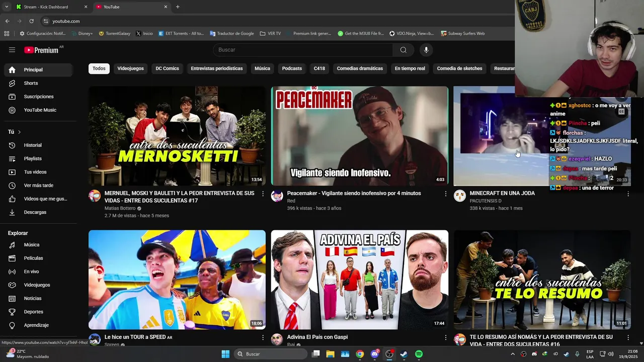
Task: Click the PACUTENSIS D channel avatar
Action: click(460, 196)
